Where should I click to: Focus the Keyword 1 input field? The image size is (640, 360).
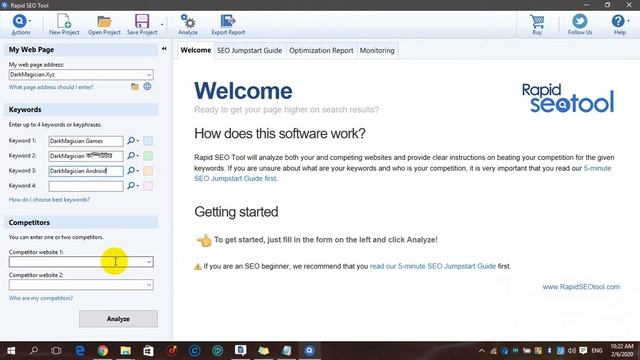pos(86,141)
